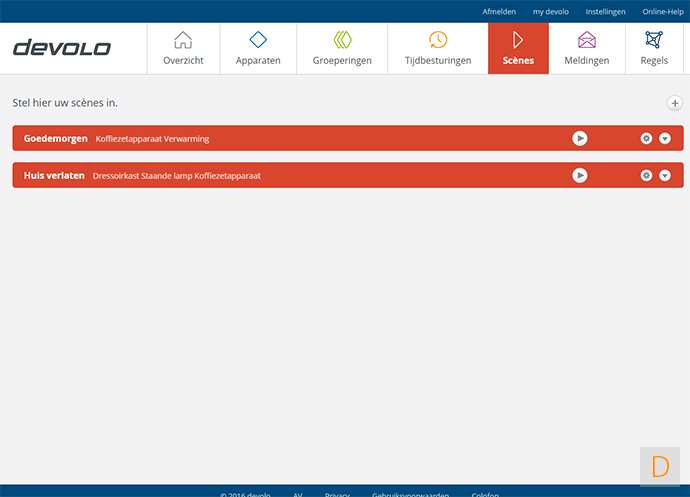Image resolution: width=690 pixels, height=497 pixels.
Task: Open settings gear for Goedemorgen scene
Action: [x=646, y=138]
